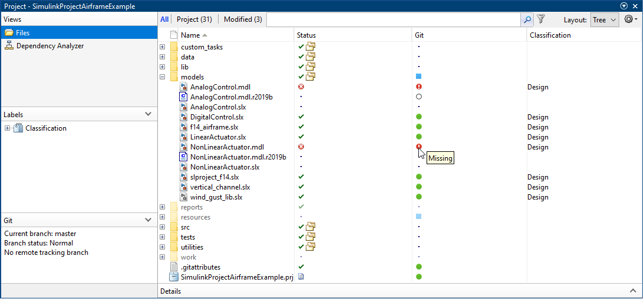Click the models folder blue Git square

[418, 77]
